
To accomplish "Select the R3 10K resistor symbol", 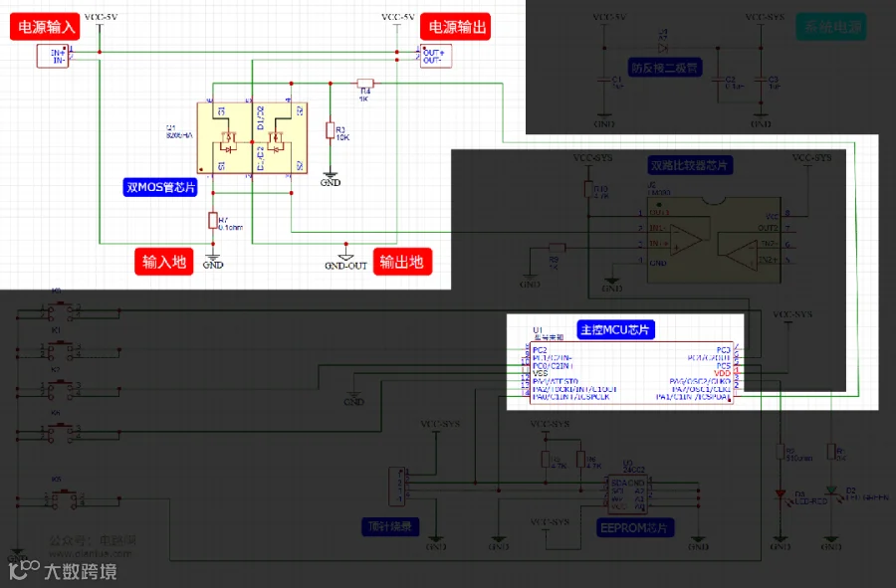I will pos(330,130).
